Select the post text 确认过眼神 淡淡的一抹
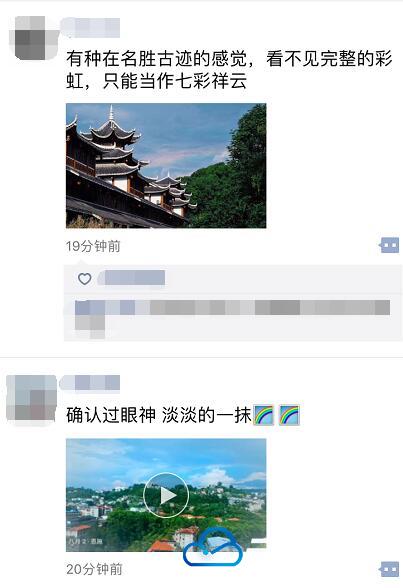This screenshot has height=588, width=403. [x=159, y=415]
